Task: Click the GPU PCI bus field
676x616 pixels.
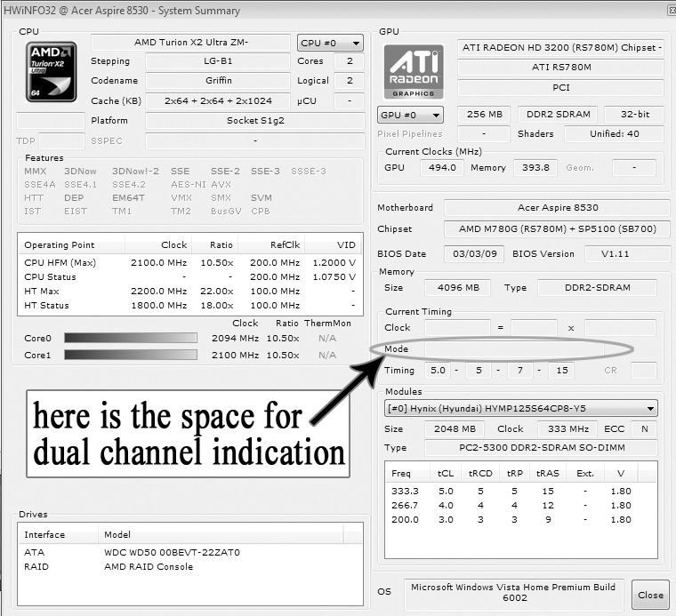Action: point(560,87)
